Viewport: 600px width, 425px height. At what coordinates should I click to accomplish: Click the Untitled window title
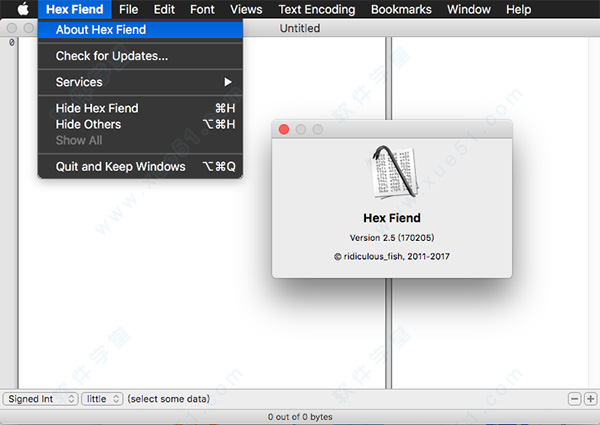click(300, 28)
